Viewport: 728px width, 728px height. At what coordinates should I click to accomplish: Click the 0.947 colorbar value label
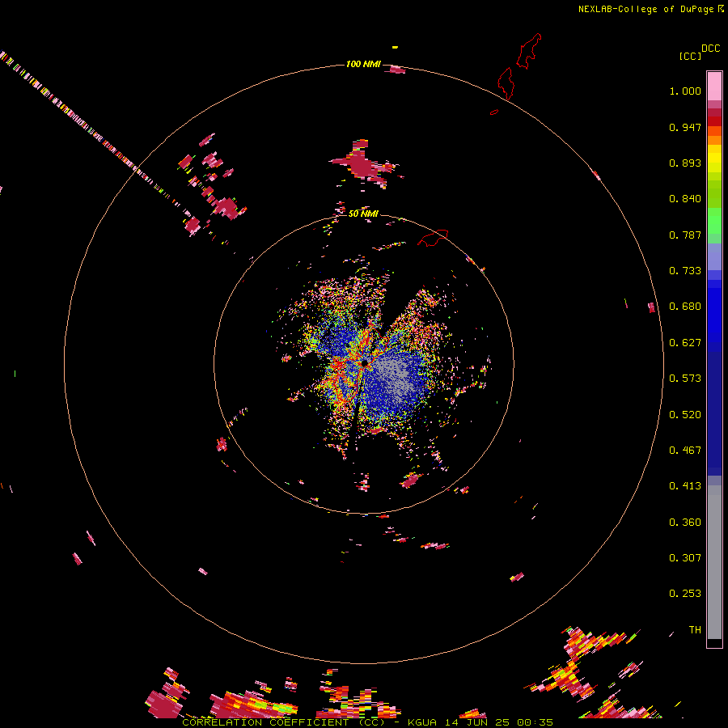(x=685, y=127)
